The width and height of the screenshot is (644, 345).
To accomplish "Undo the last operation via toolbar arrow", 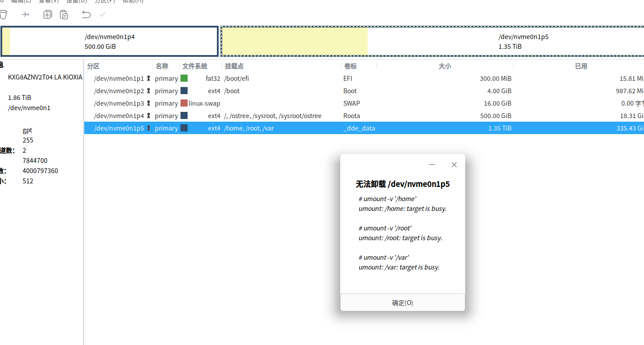I will pos(86,15).
